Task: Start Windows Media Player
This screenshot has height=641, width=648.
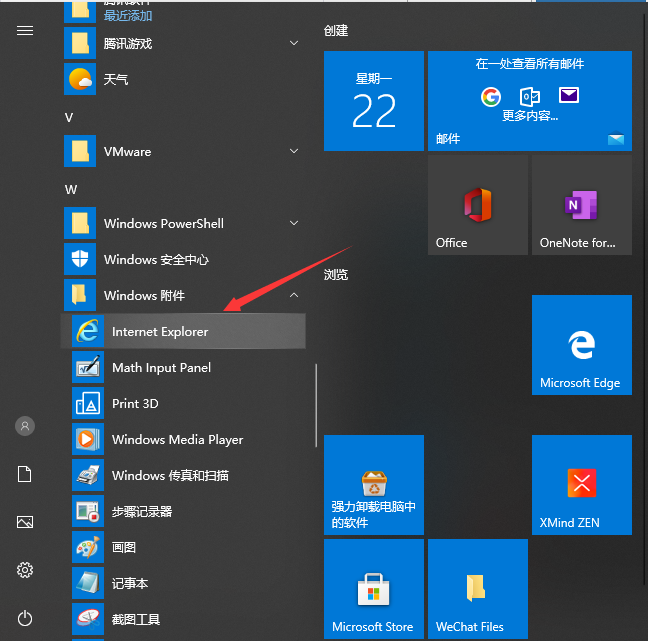Action: coord(177,440)
